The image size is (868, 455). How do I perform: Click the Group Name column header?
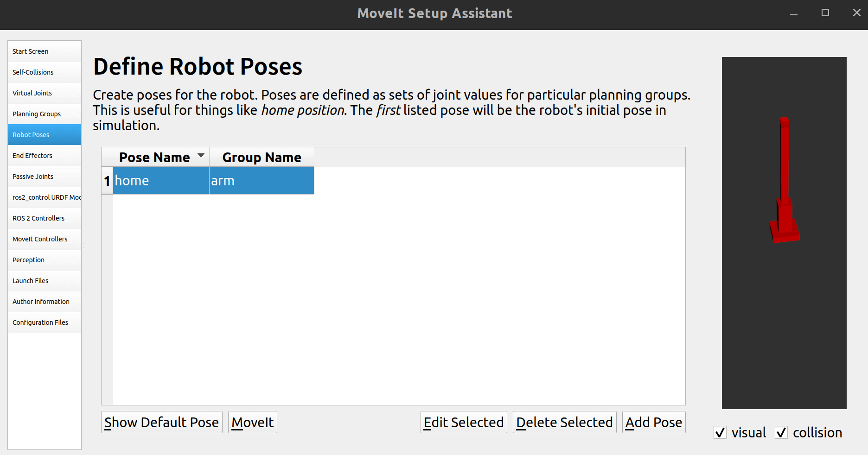pyautogui.click(x=262, y=158)
